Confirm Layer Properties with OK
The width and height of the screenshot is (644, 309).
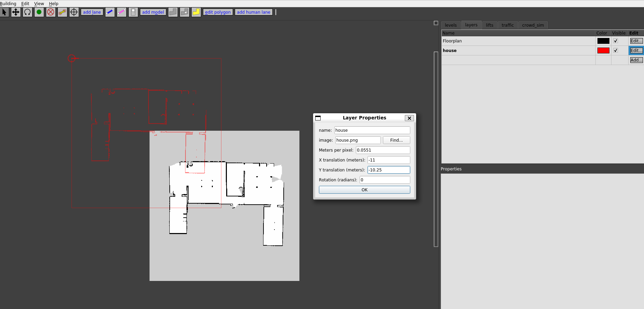pyautogui.click(x=364, y=190)
